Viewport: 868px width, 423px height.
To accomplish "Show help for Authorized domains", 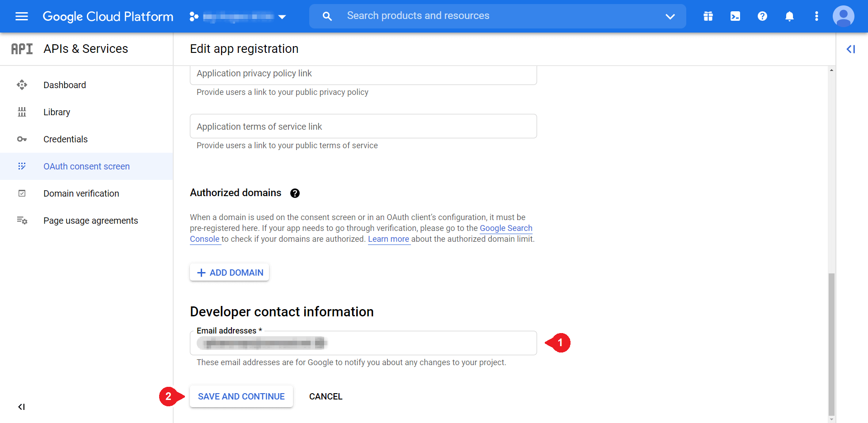I will [x=295, y=193].
